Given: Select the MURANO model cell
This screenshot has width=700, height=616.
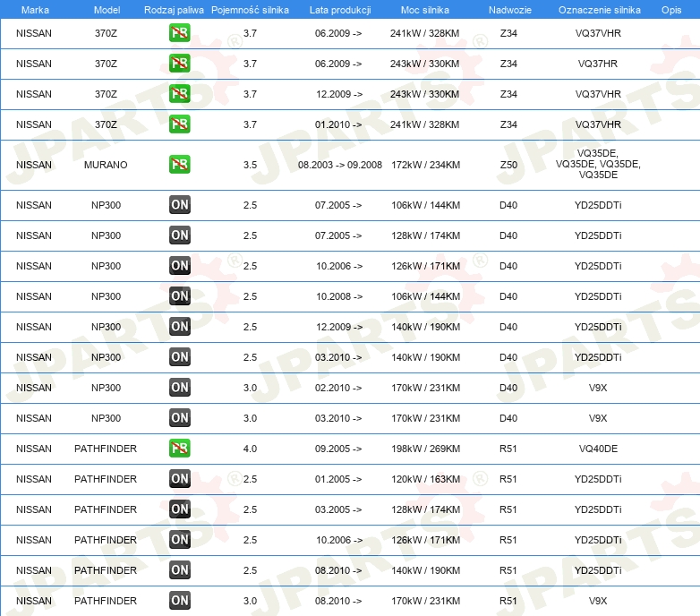Looking at the screenshot, I should (x=106, y=165).
